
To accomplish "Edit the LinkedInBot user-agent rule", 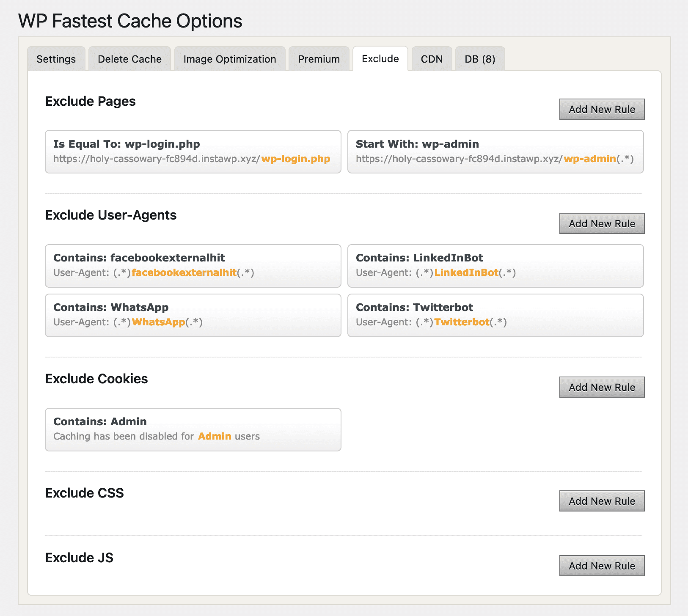I will 495,266.
